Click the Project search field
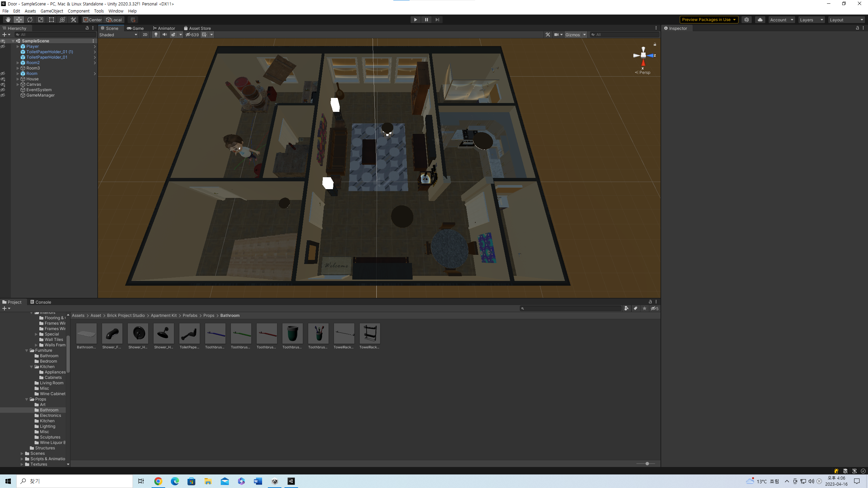The image size is (868, 488). tap(571, 308)
